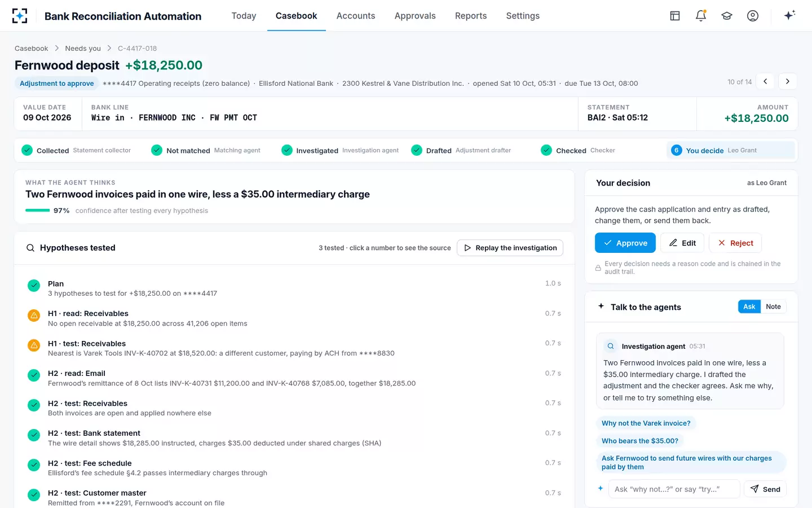Open the H2 test: Customer master row
The width and height of the screenshot is (812, 508).
[294, 497]
